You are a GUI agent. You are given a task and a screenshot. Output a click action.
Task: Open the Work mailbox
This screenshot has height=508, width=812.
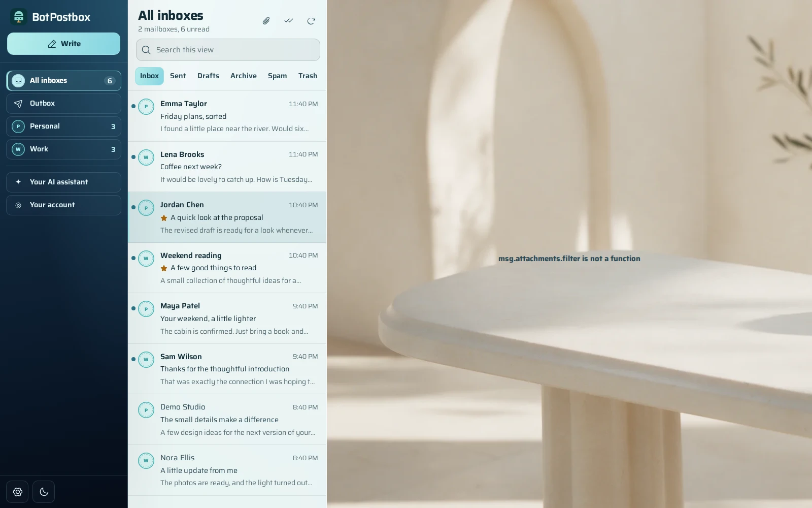(x=63, y=149)
